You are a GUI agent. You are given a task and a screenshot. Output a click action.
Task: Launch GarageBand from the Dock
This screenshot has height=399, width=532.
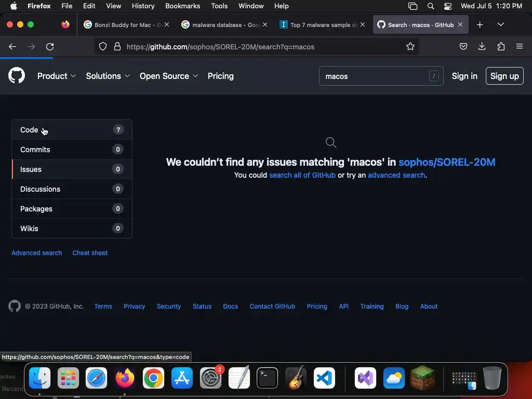296,378
